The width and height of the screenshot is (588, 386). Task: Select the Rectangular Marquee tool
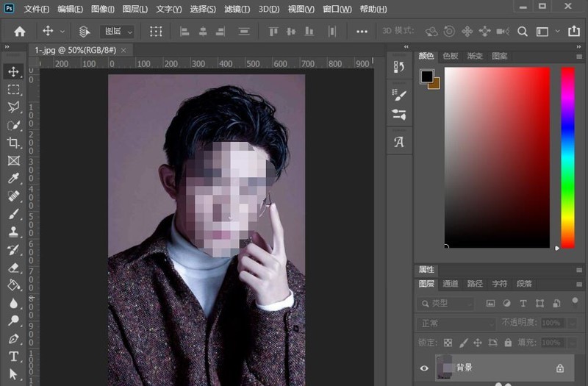pyautogui.click(x=13, y=89)
